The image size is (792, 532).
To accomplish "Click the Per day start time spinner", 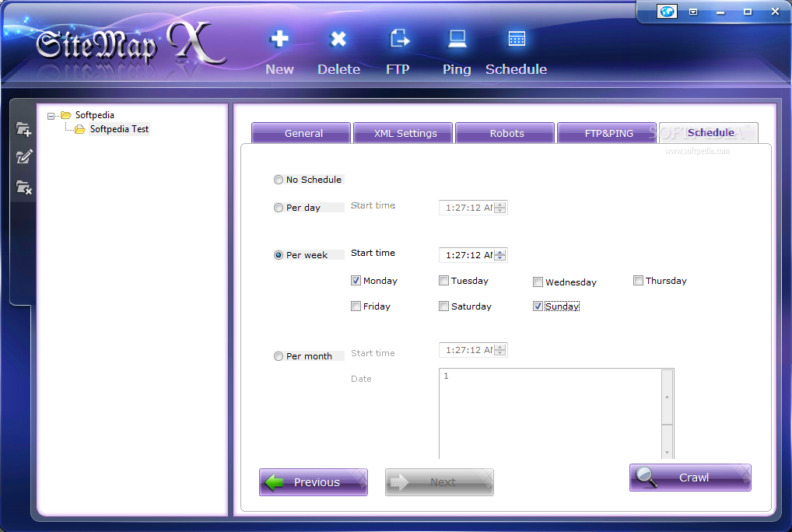I will coord(500,208).
